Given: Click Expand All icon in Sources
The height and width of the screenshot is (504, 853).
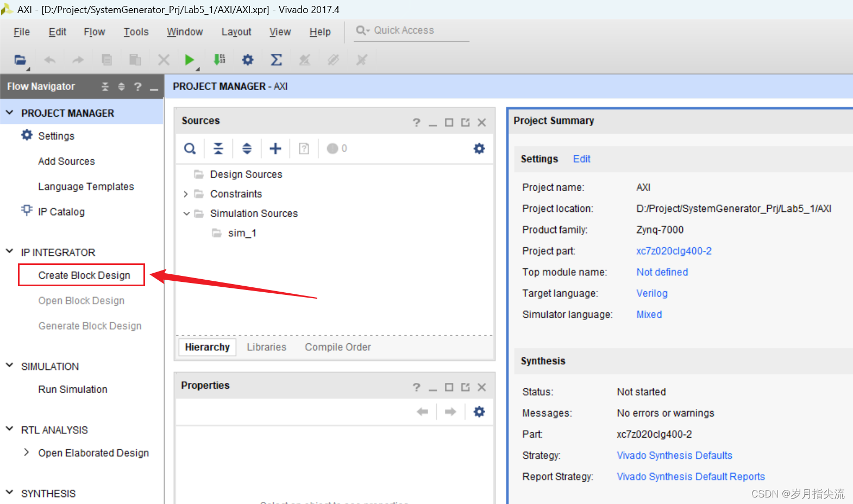Looking at the screenshot, I should click(247, 148).
